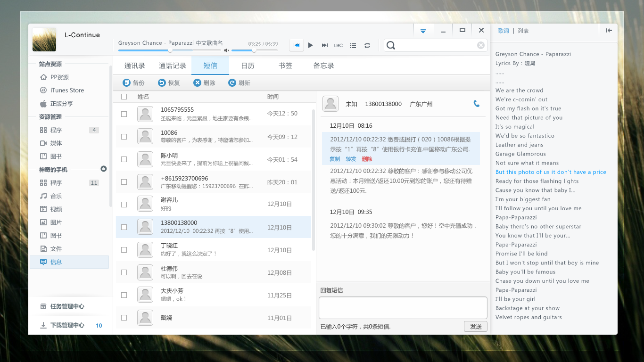Toggle repeat playback mode
This screenshot has height=362, width=644.
point(367,46)
